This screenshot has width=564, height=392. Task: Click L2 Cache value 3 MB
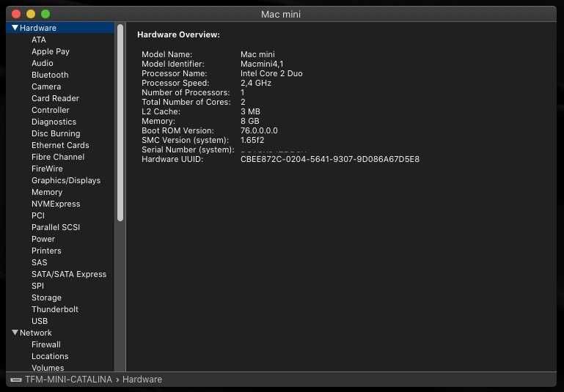tap(250, 111)
